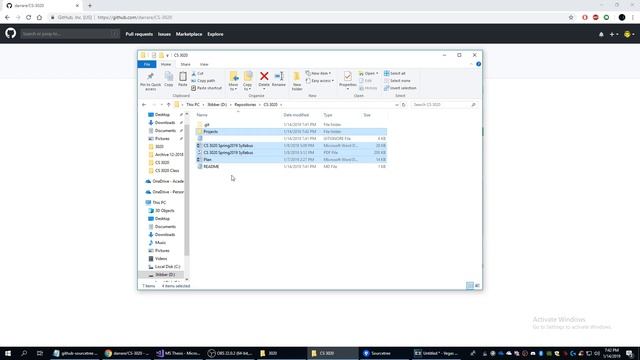Screen dimensions: 640x360
Task: Click Paste shortcut in the ribbon
Action: pos(207,88)
